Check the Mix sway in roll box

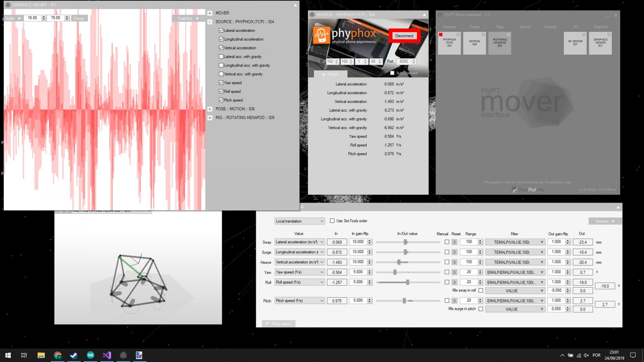pos(481,290)
